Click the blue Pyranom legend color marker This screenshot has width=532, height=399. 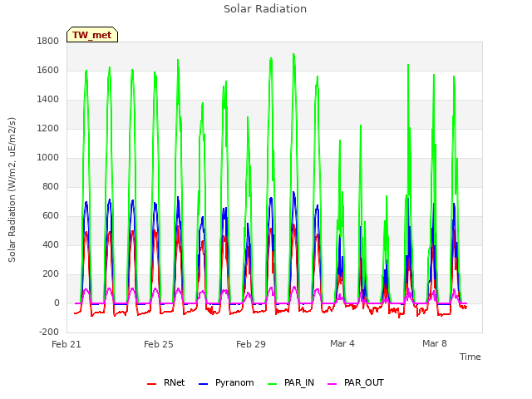(203, 384)
